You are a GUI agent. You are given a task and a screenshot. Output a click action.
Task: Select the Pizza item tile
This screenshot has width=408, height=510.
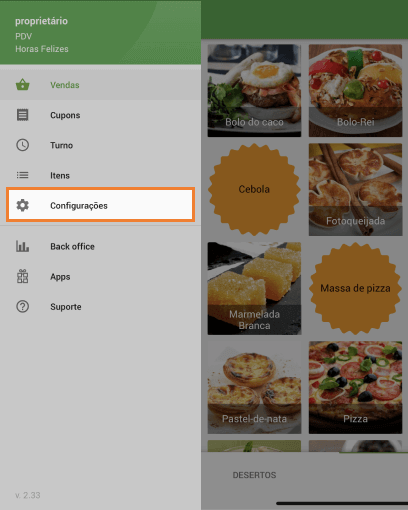click(355, 387)
